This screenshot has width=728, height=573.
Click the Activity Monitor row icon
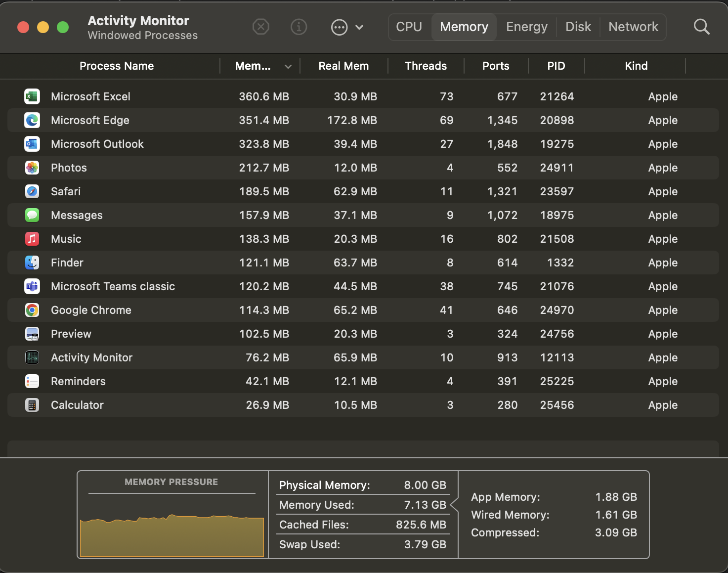pyautogui.click(x=32, y=357)
